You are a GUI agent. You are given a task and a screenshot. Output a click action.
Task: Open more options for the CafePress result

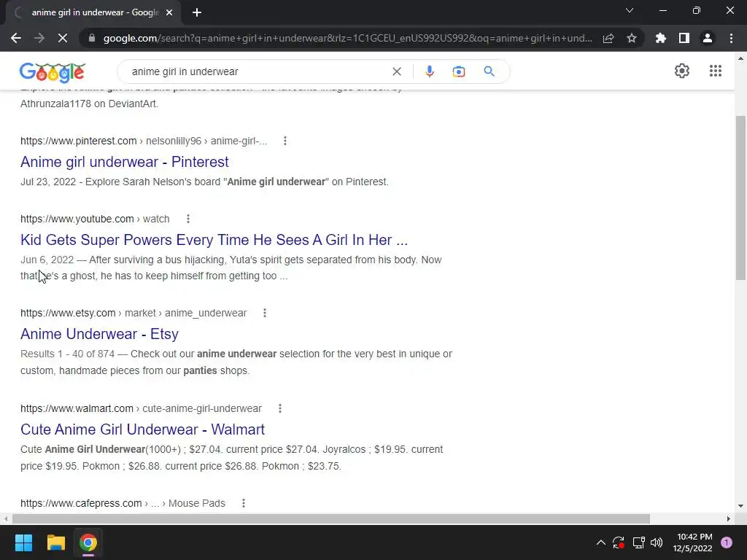pyautogui.click(x=244, y=503)
